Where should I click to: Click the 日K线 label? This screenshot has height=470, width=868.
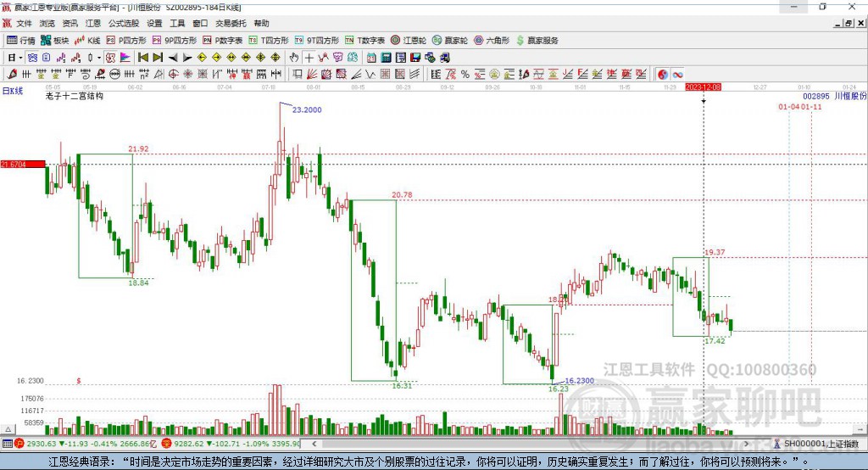coord(13,91)
